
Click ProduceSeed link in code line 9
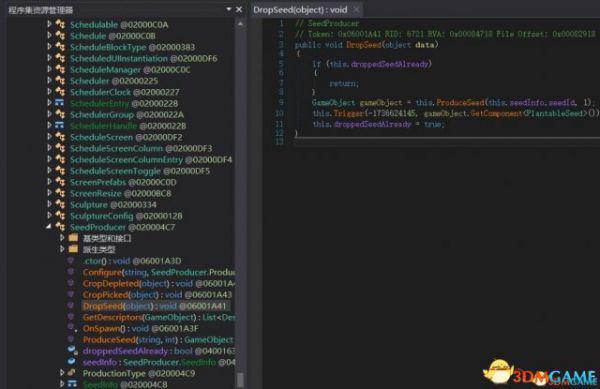(461, 103)
